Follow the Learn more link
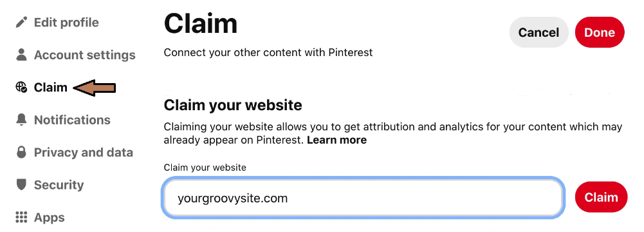The height and width of the screenshot is (232, 644). [336, 140]
